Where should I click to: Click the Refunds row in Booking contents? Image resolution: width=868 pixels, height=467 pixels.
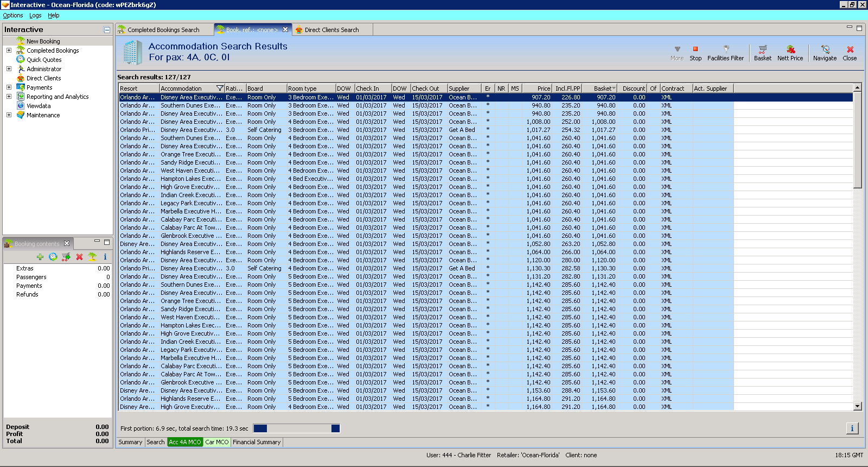point(58,294)
